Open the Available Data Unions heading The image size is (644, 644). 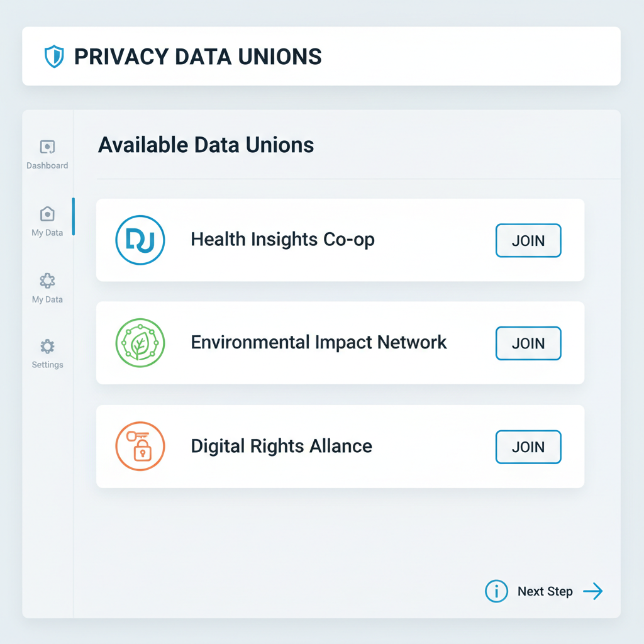(x=206, y=145)
